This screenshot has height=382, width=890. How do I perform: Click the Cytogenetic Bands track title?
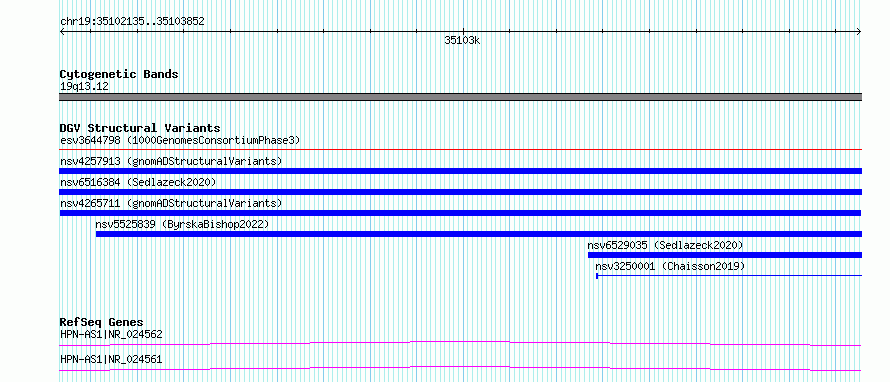point(119,74)
